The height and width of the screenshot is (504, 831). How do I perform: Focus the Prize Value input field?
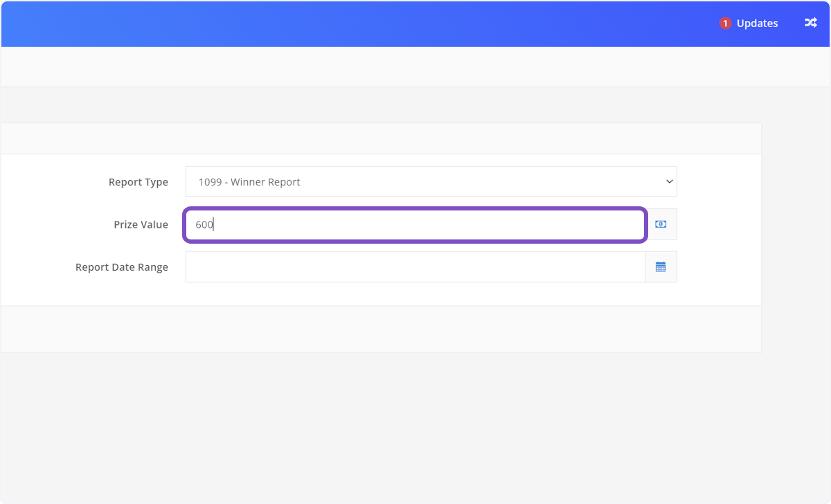point(415,224)
